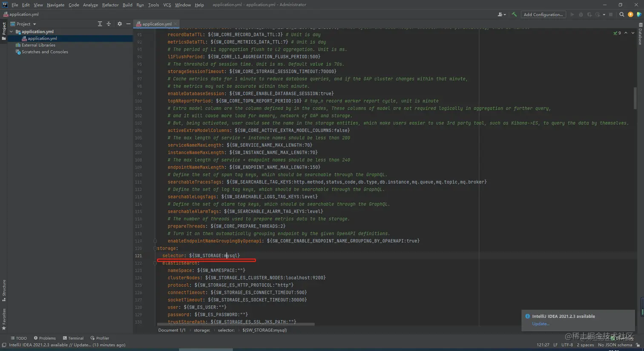644x351 pixels.
Task: Open the Refactor menu
Action: [110, 5]
